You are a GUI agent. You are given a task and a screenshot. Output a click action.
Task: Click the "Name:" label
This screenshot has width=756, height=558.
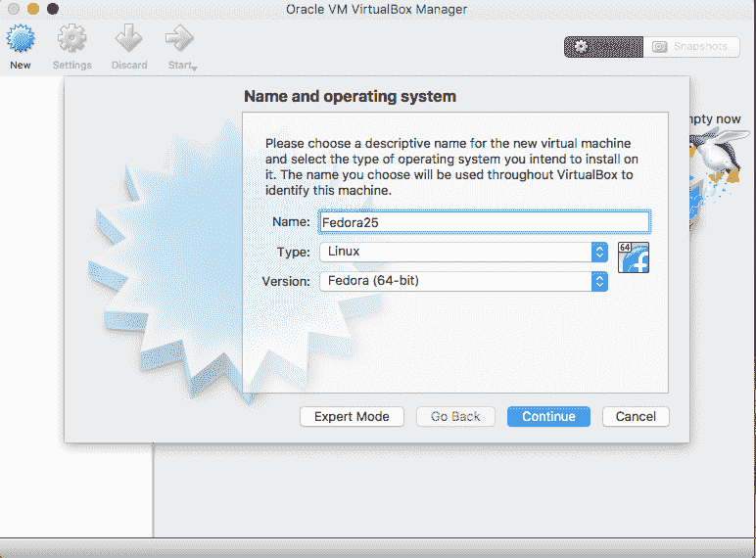pyautogui.click(x=291, y=221)
